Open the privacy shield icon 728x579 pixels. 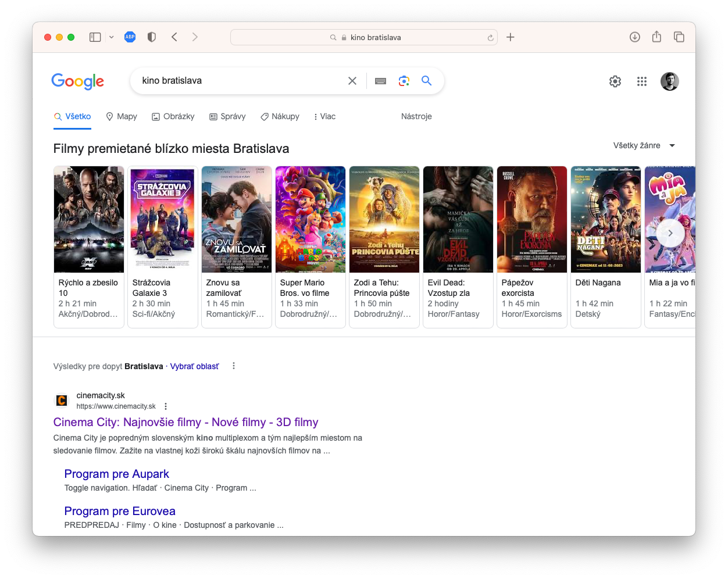(152, 37)
